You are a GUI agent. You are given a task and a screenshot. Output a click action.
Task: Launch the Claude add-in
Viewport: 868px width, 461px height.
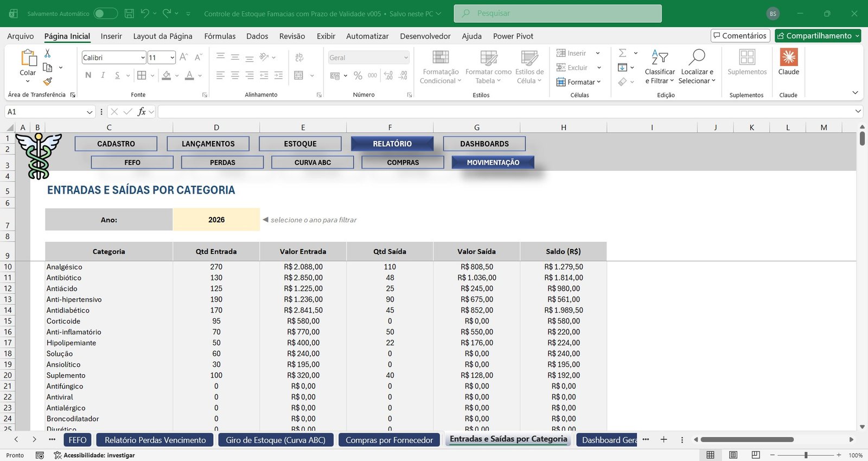[789, 62]
